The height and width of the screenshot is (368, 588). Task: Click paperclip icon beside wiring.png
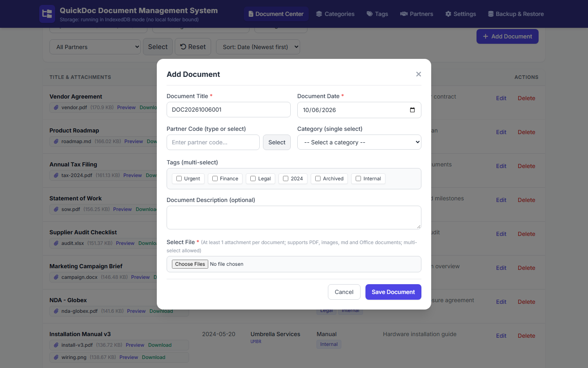56,357
